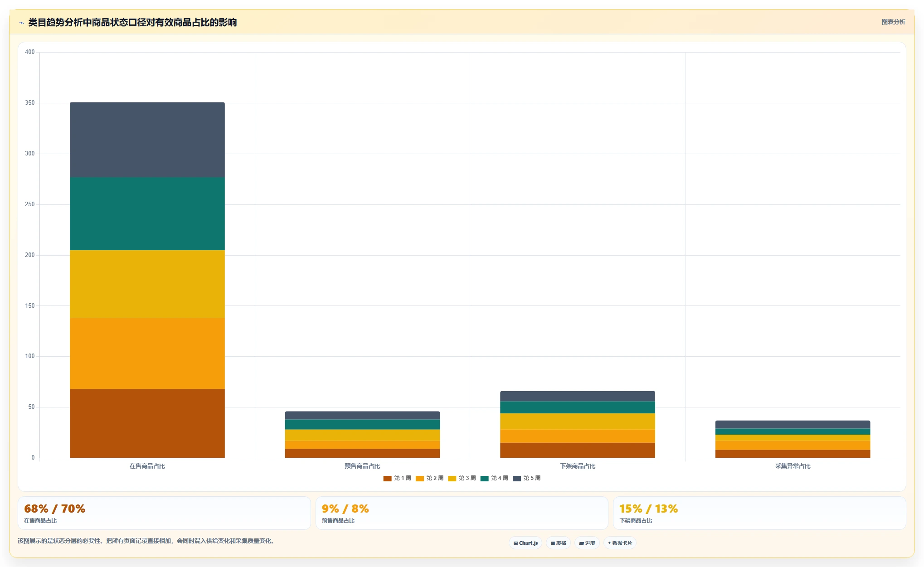Screen dimensions: 924x567
Task: Click the y-axis tick label 300
Action: click(30, 154)
